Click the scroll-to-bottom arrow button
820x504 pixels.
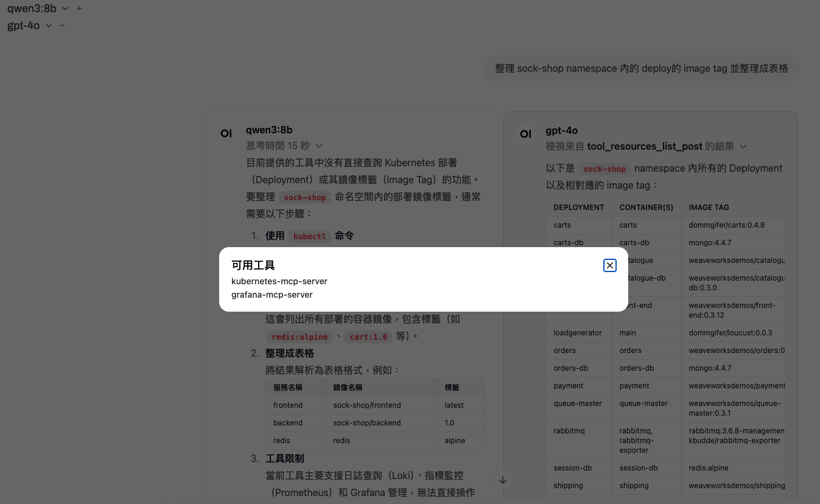point(503,480)
